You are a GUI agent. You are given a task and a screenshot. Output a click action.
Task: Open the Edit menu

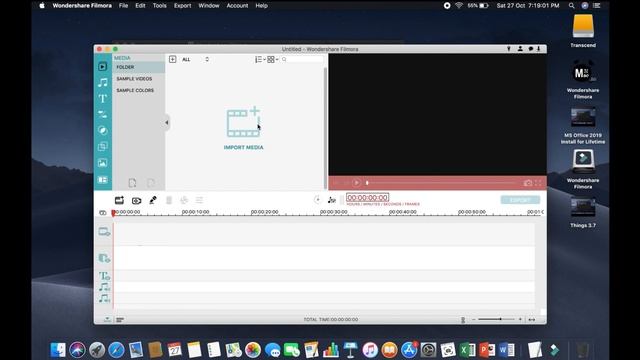pos(140,6)
